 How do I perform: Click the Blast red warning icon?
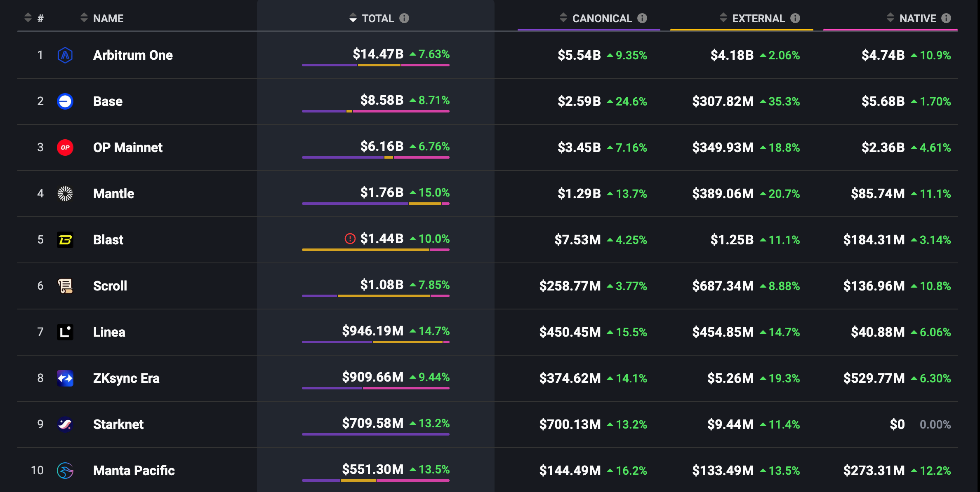tap(350, 239)
